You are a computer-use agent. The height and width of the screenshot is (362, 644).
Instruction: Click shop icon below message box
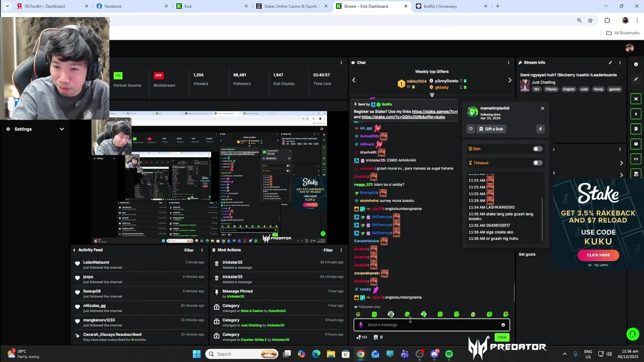coord(375,337)
